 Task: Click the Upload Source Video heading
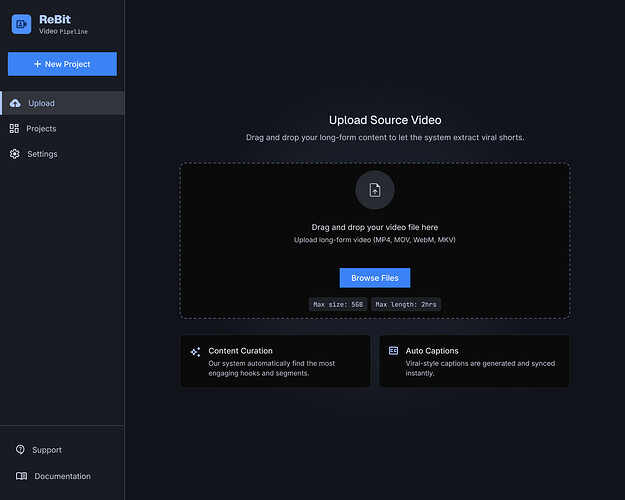coord(385,120)
